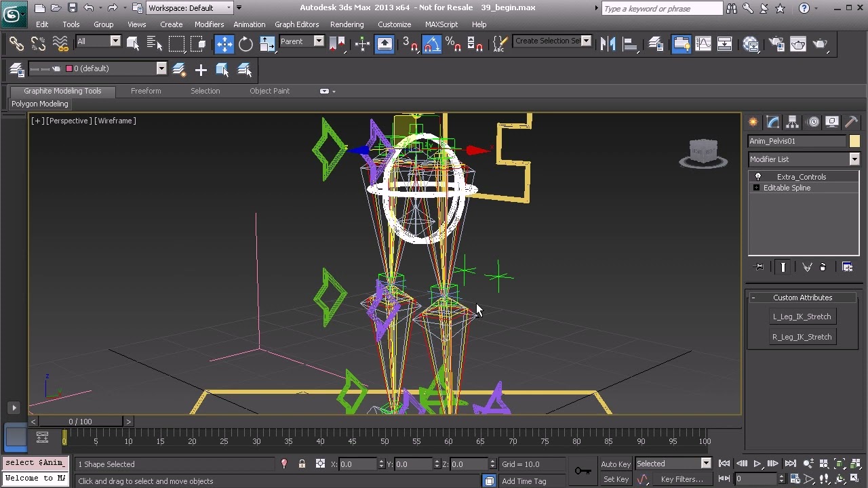Open the Animation menu

[249, 24]
